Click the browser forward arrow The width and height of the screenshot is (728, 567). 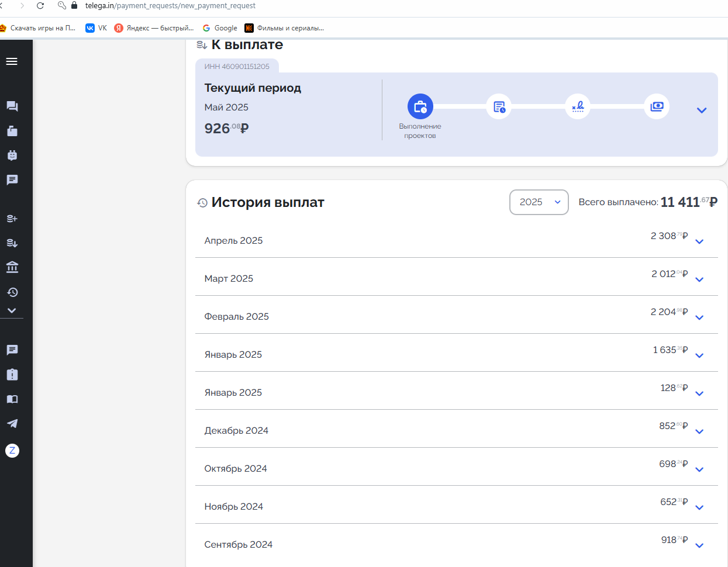click(22, 6)
